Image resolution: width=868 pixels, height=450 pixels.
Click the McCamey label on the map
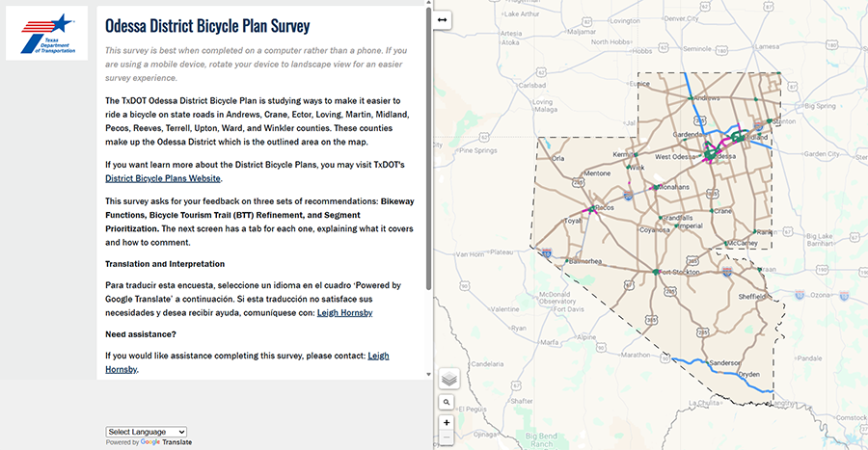click(743, 243)
